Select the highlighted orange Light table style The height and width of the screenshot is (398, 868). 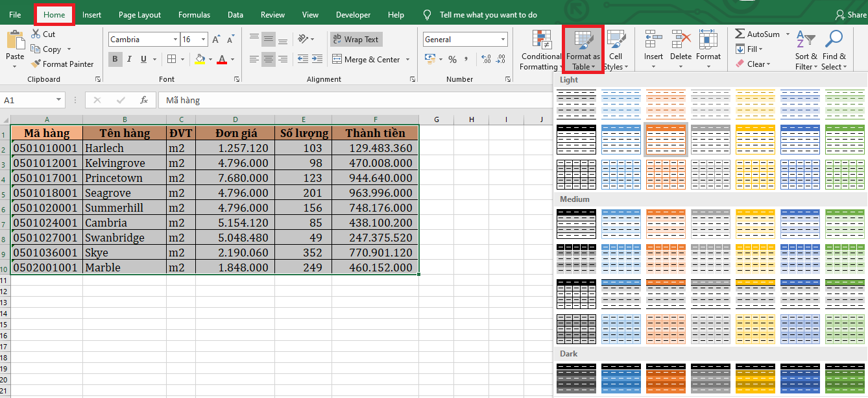coord(666,138)
